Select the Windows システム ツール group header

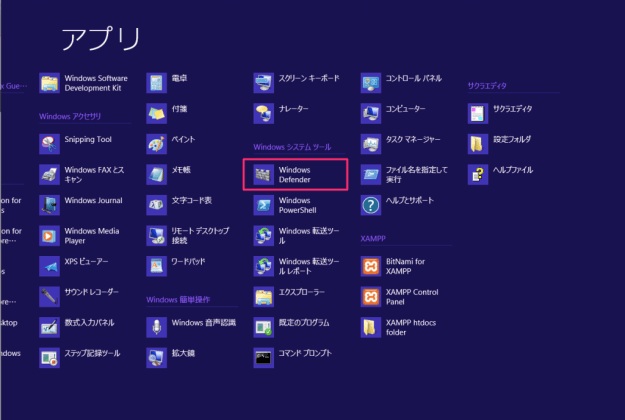point(292,147)
